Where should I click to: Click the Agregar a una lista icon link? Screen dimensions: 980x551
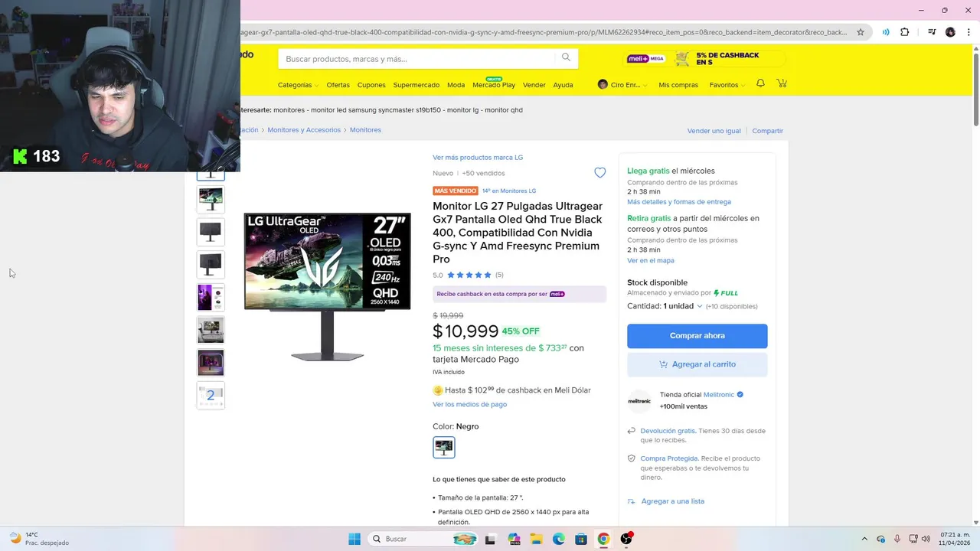tap(666, 501)
